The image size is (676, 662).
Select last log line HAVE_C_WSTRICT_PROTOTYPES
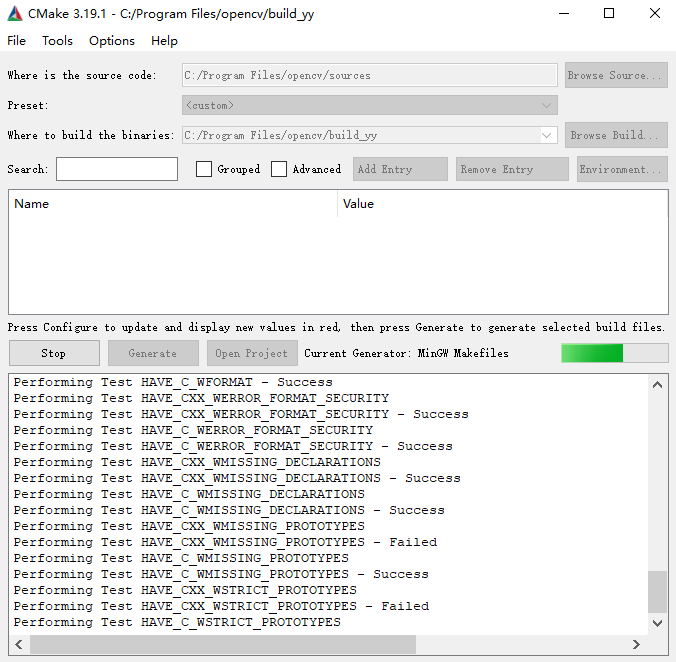177,622
